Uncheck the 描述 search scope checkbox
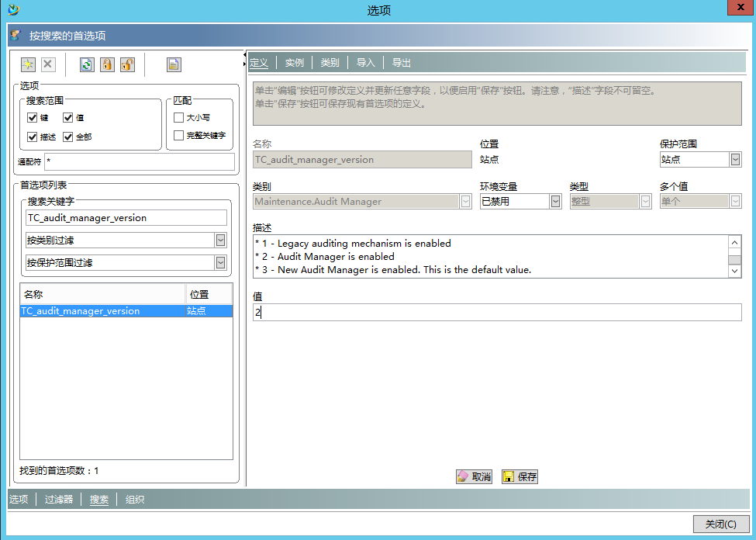This screenshot has height=540, width=756. coord(33,137)
